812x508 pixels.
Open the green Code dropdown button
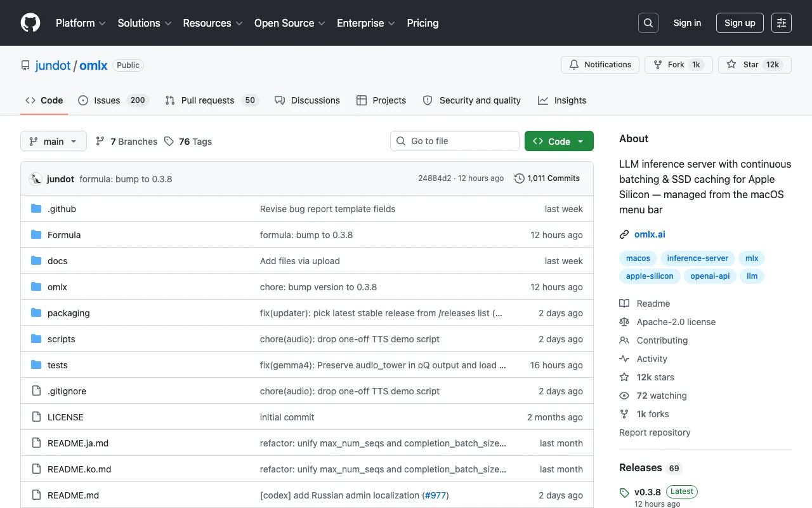click(x=559, y=141)
